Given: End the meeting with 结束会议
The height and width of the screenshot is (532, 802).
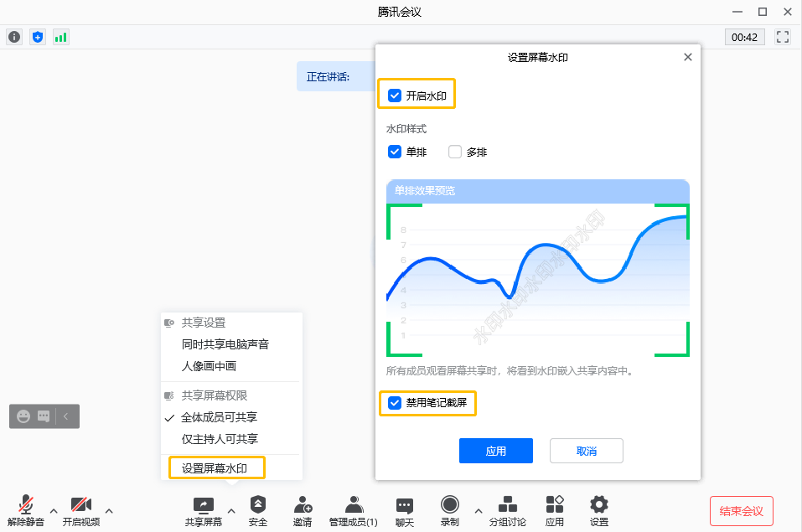Looking at the screenshot, I should click(741, 509).
